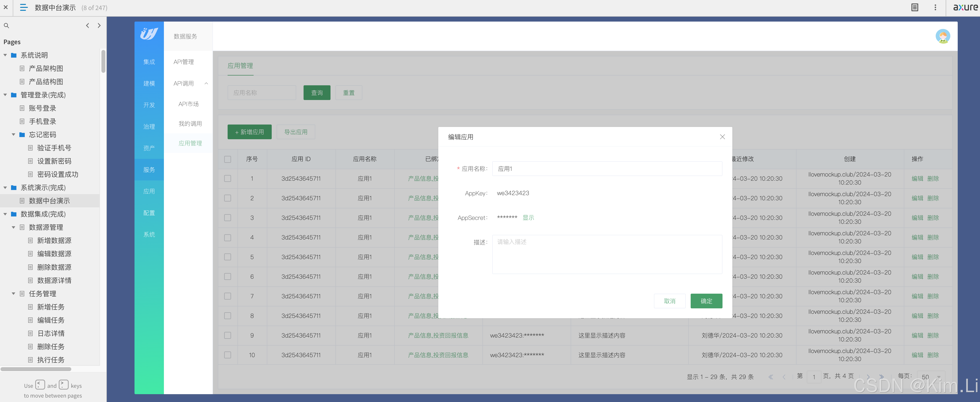Click the Pages panel horizontal scrollbar
980x402 pixels.
coord(36,369)
